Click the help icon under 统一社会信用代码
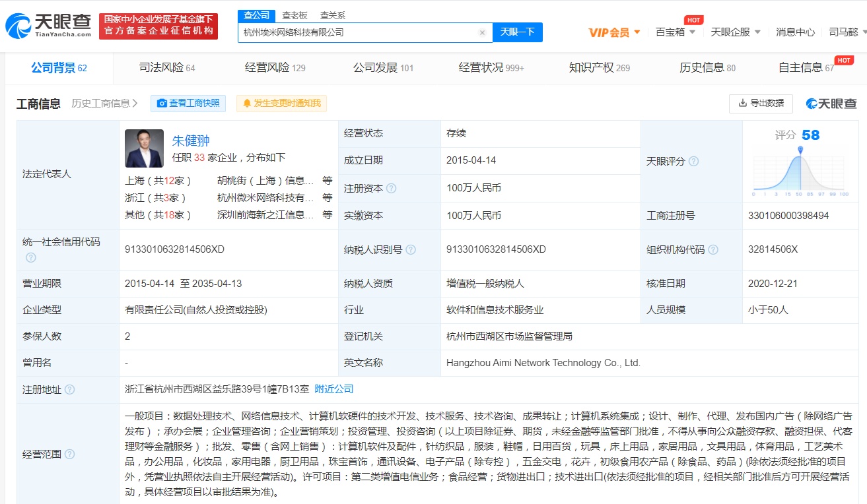 tap(30, 257)
